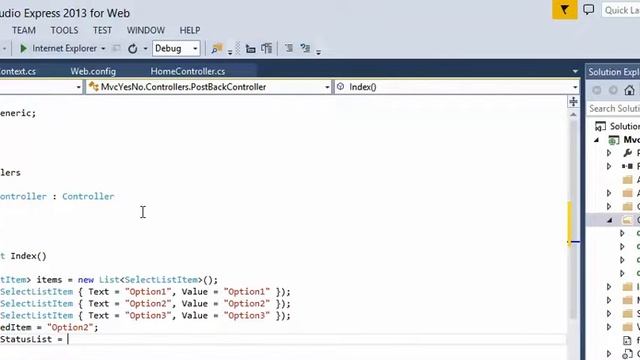Click editor scrollbar up arrow

(x=573, y=115)
